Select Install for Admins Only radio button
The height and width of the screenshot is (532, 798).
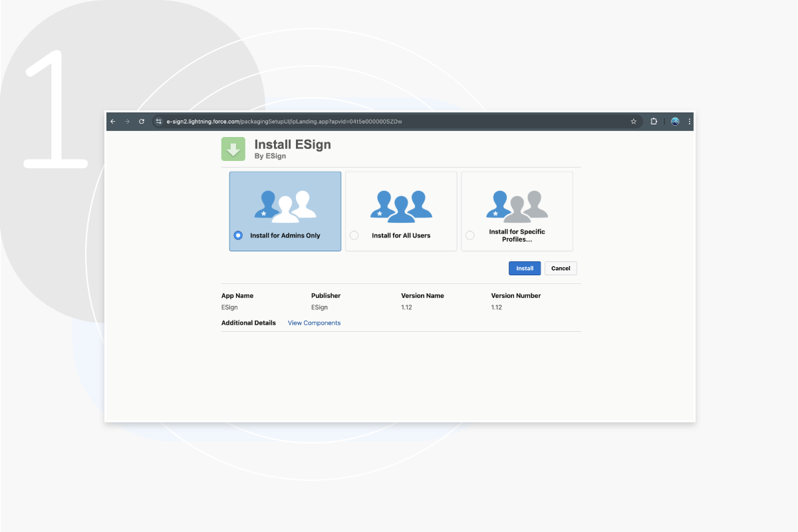[x=238, y=235]
